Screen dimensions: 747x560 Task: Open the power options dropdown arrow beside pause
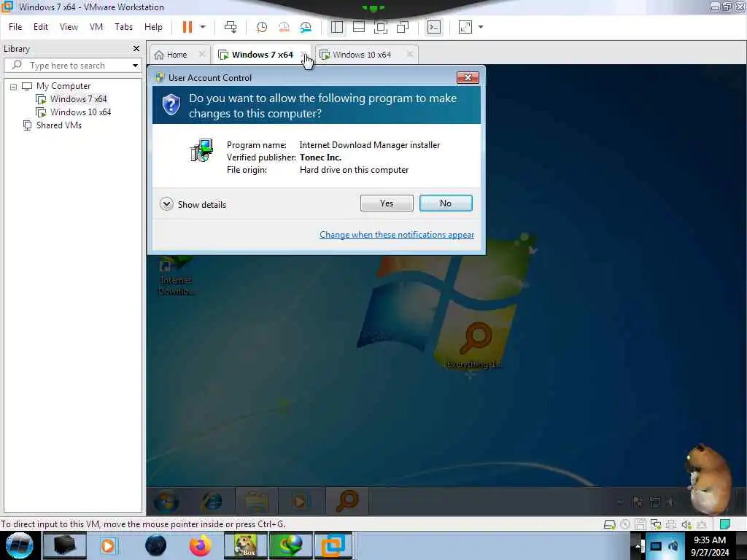(203, 27)
